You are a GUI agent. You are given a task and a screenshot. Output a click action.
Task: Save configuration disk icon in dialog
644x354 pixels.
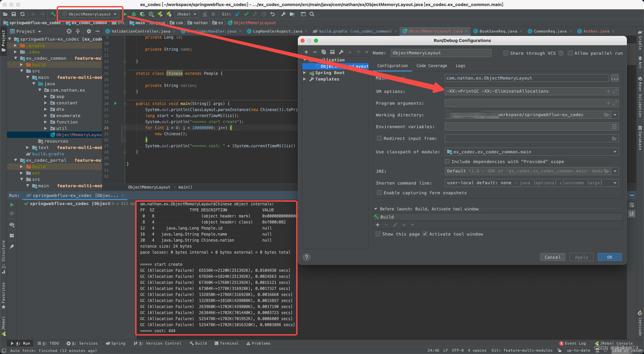pyautogui.click(x=332, y=52)
